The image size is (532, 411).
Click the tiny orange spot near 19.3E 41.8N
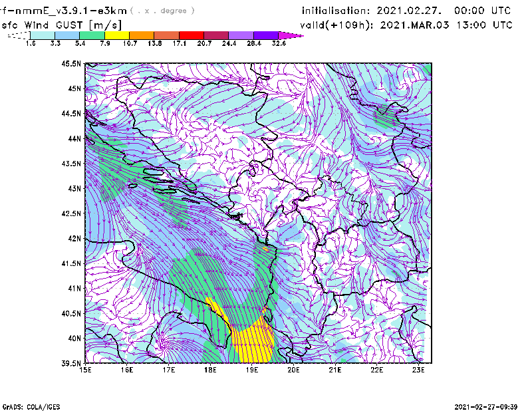(x=265, y=249)
